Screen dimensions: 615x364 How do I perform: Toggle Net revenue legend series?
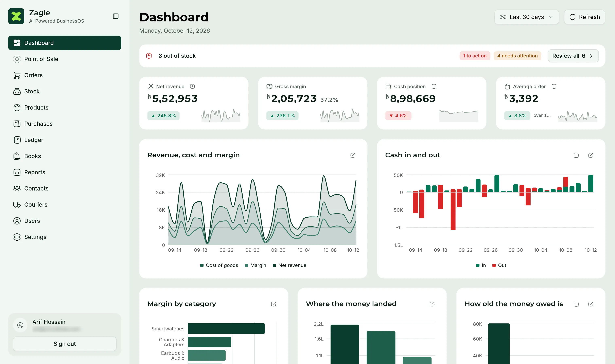pyautogui.click(x=289, y=265)
